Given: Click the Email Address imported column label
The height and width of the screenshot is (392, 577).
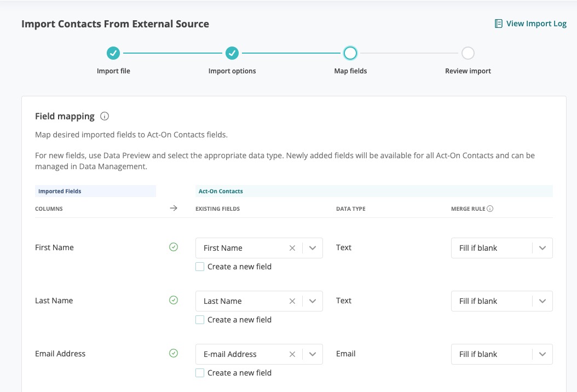Looking at the screenshot, I should click(60, 354).
